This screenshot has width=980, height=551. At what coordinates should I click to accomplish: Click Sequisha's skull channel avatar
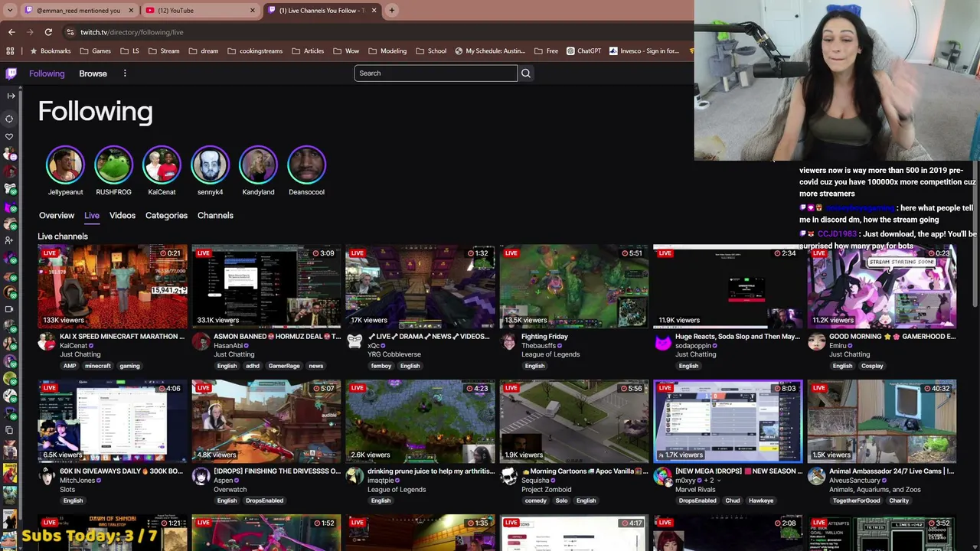point(508,476)
